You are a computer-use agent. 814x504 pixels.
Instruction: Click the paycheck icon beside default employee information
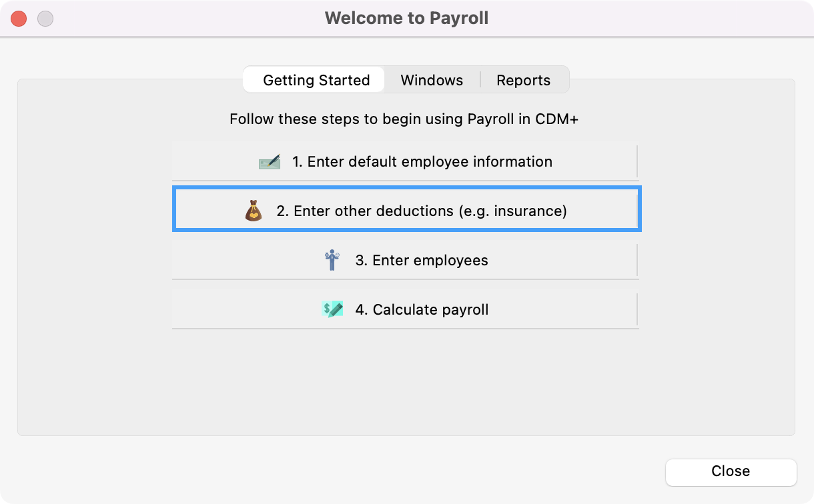coord(270,162)
